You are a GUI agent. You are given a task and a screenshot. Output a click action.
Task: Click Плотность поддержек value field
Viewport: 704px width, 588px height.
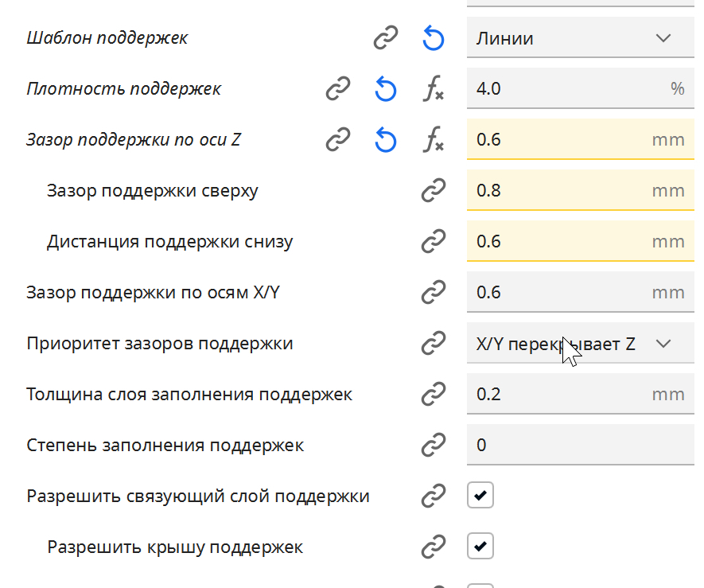(565, 89)
